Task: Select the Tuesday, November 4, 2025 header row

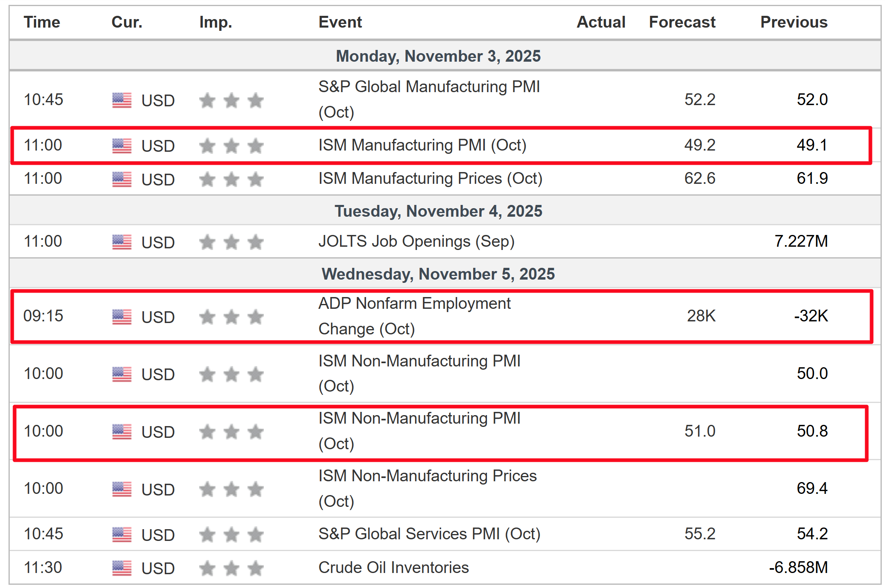Action: click(x=438, y=211)
